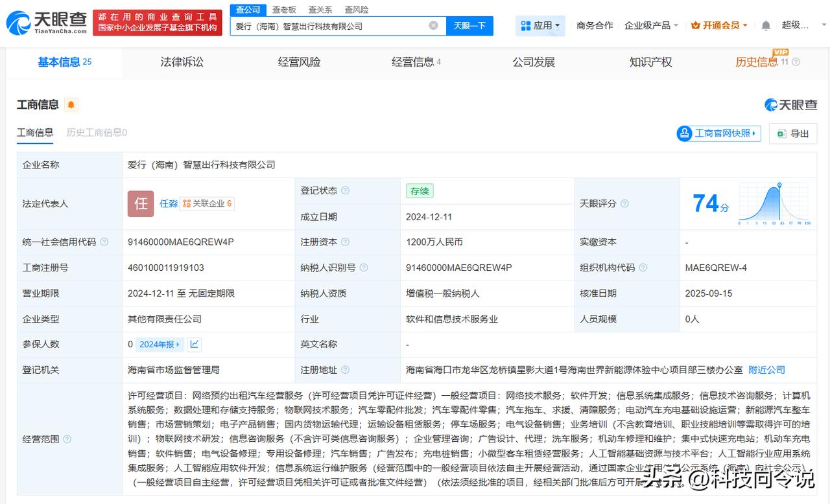Click the apps grid icon in 应用
This screenshot has height=504, width=830.
[526, 26]
